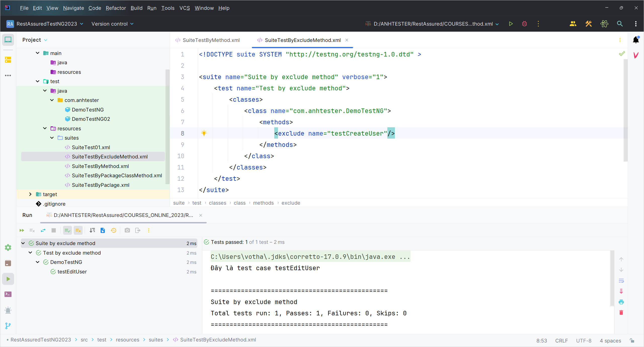Collapse Suite by exclude method results
Viewport: 644px width, 347px height.
click(x=23, y=243)
